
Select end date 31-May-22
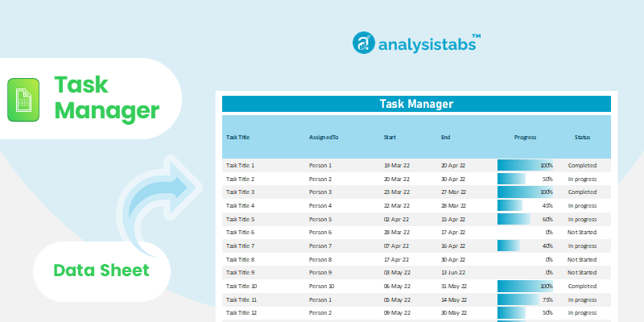[x=454, y=286]
